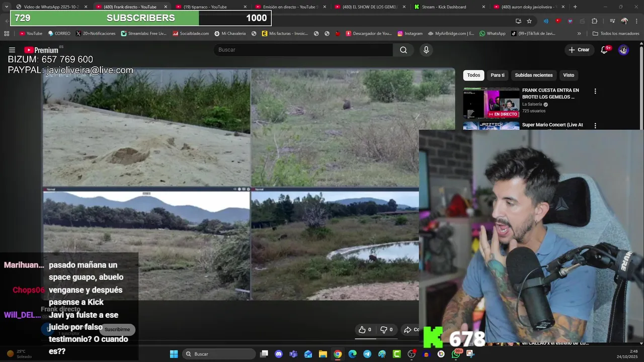Image resolution: width=644 pixels, height=362 pixels.
Task: Click the Windows taskbar Buscar box
Action: click(218, 354)
